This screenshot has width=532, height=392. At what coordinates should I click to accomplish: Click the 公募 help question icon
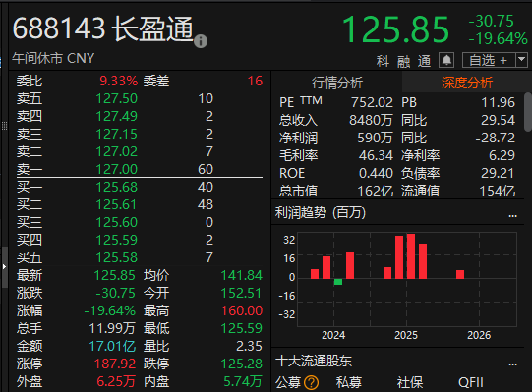point(311,383)
